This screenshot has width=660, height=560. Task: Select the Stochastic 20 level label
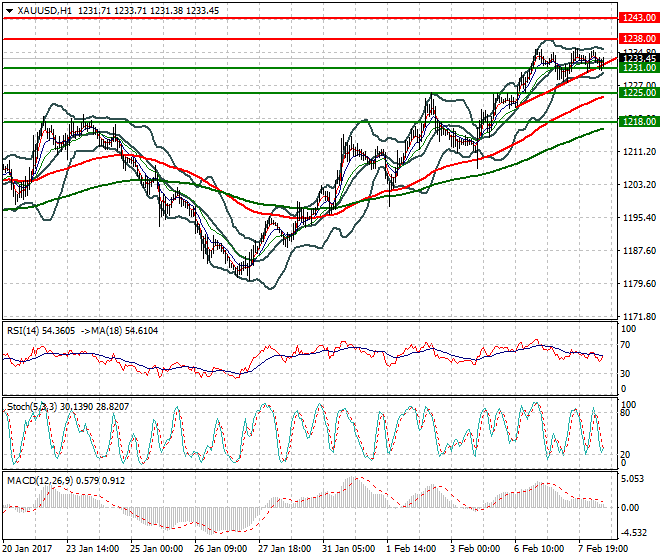pos(625,454)
